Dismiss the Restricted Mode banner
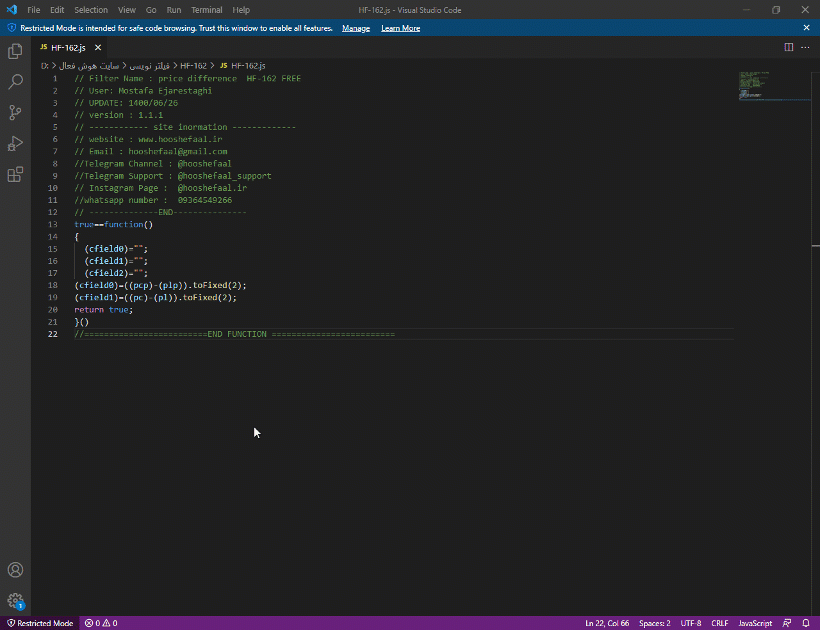The width and height of the screenshot is (820, 630). (807, 28)
